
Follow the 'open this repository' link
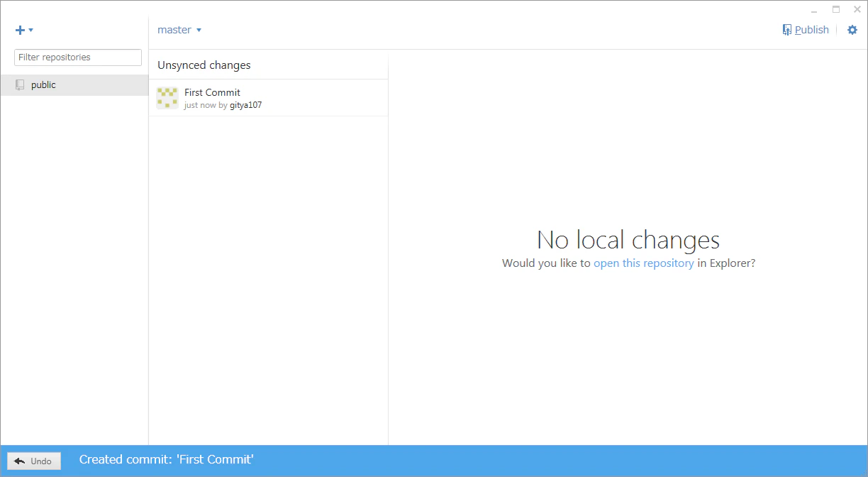click(643, 263)
